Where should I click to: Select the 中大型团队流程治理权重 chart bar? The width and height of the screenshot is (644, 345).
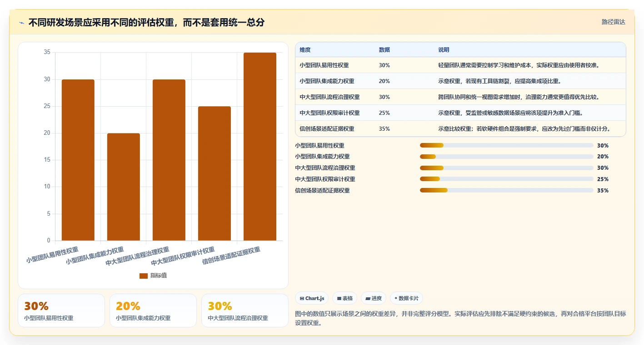point(169,160)
